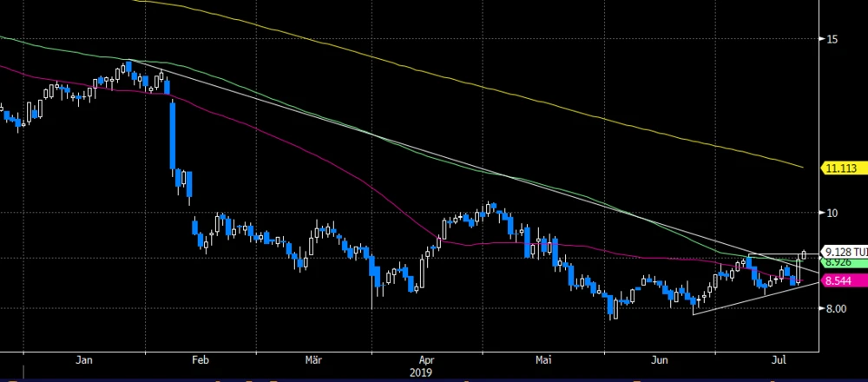Select the magenta 8.544 moving average label

(838, 281)
